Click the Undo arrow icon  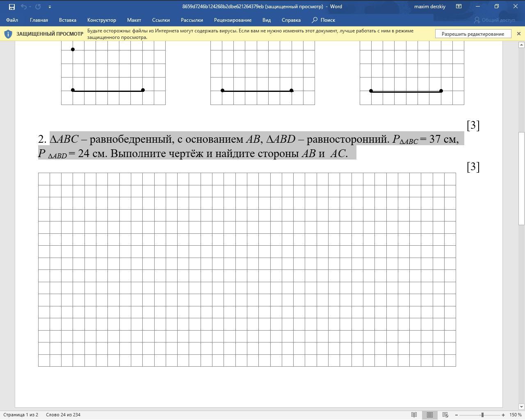(24, 7)
